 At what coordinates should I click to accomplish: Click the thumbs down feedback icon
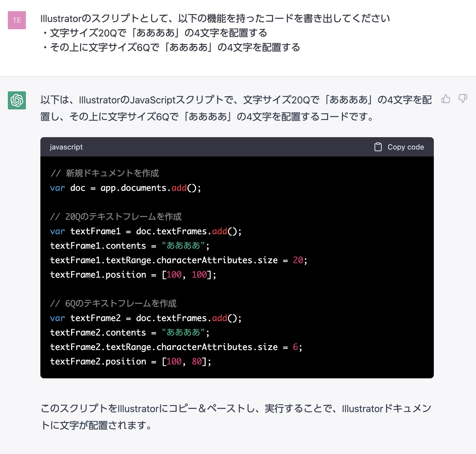[463, 99]
